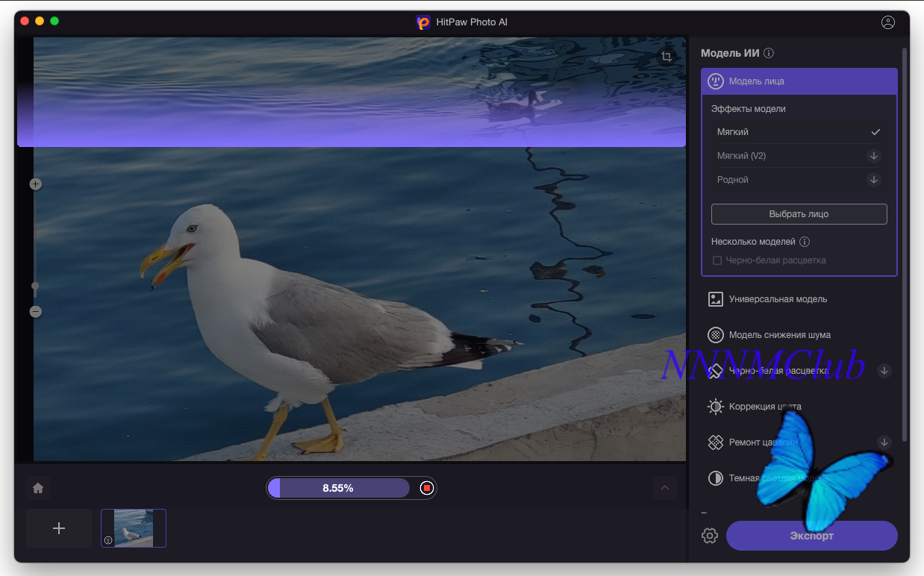
Task: Go to the home screen
Action: [38, 488]
